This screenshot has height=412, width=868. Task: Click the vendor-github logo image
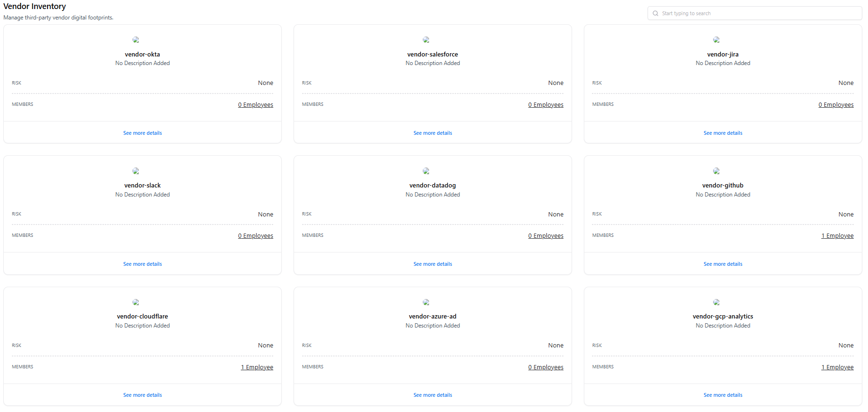(x=716, y=171)
